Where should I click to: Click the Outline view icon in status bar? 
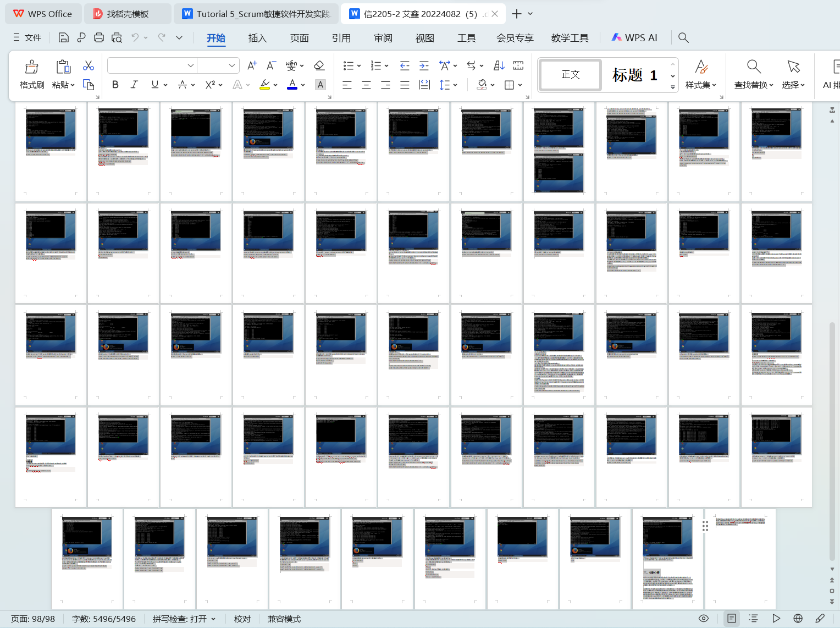(x=754, y=619)
